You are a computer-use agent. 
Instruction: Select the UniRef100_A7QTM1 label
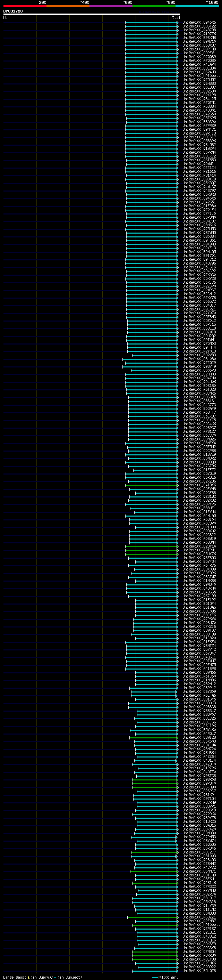[199, 103]
